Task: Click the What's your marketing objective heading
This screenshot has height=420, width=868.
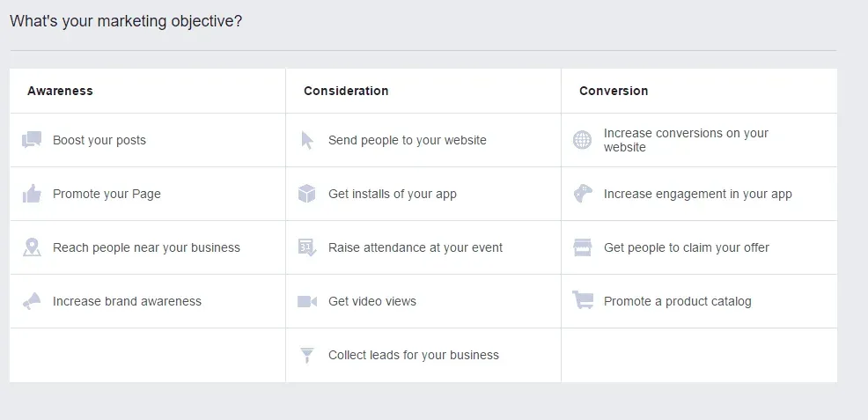Action: pyautogui.click(x=126, y=22)
